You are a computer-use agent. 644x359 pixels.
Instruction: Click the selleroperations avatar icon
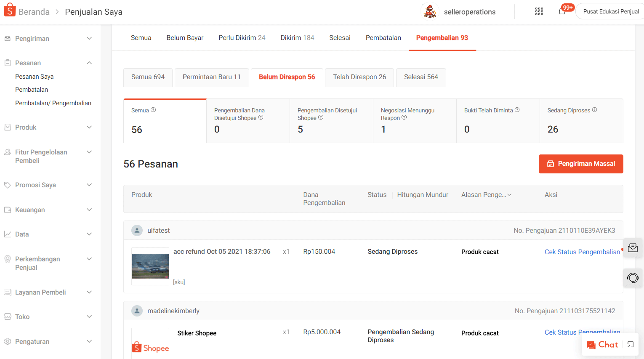429,11
